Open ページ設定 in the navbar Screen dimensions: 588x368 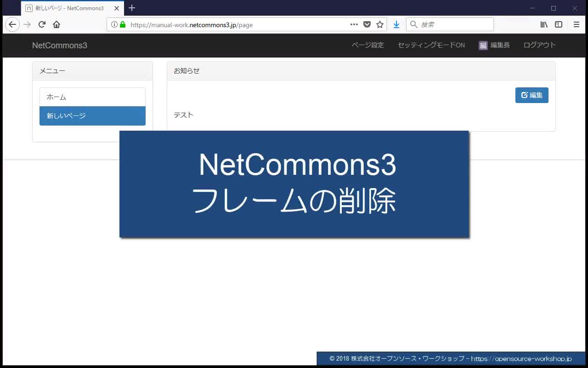tap(367, 45)
